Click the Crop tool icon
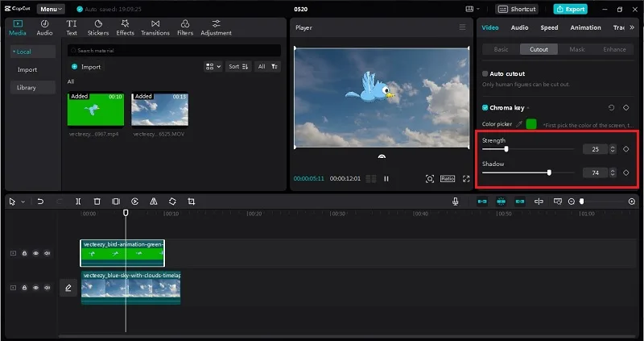 pos(191,202)
